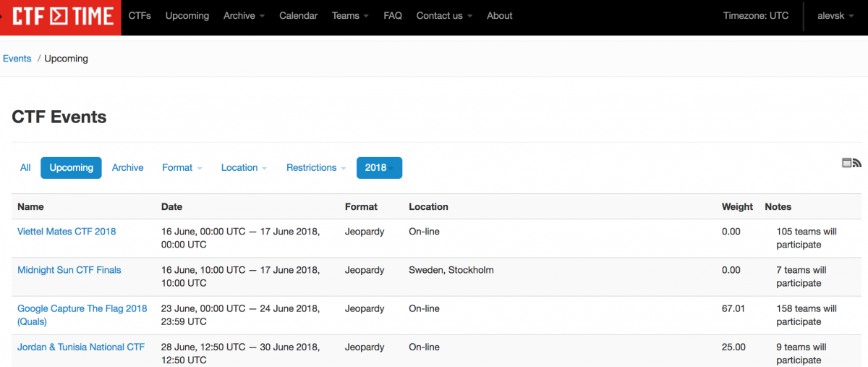Click the 9 teams will participate note
Image resolution: width=868 pixels, height=367 pixels.
click(801, 353)
